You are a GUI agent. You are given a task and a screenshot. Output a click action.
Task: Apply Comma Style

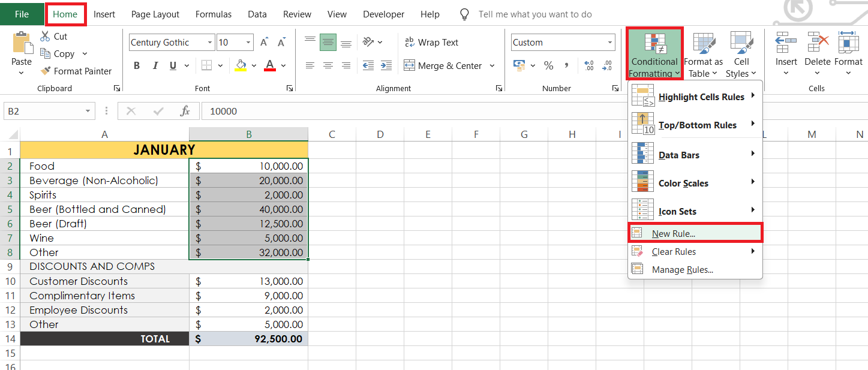pyautogui.click(x=566, y=65)
